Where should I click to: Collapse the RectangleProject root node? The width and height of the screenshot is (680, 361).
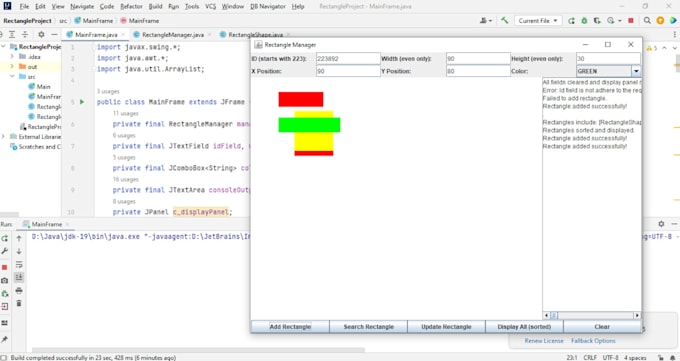[3, 47]
